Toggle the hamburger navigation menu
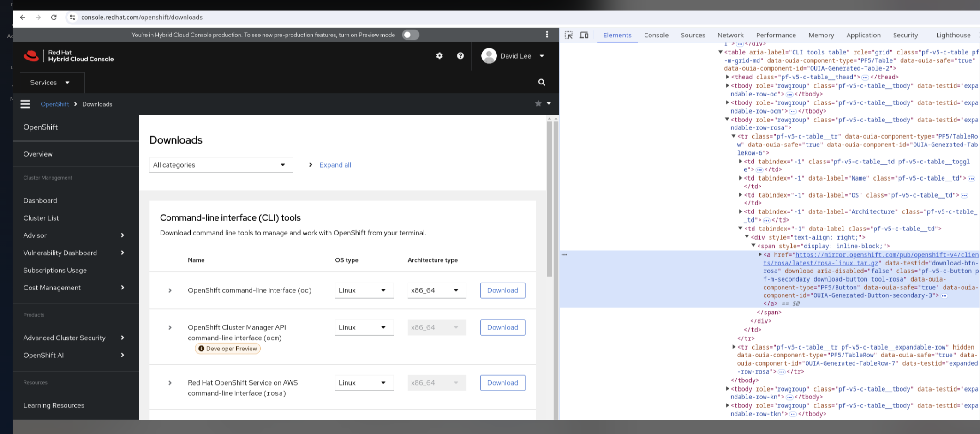Viewport: 980px width, 434px height. point(25,104)
